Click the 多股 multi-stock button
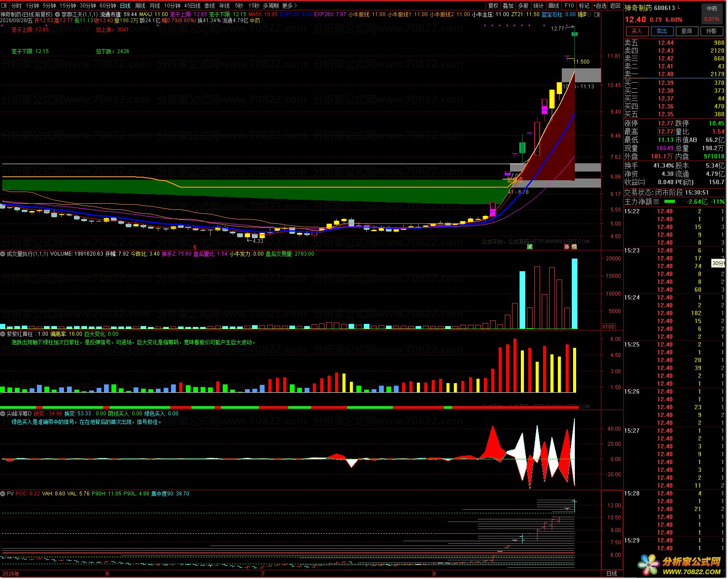The height and width of the screenshot is (579, 728). click(523, 6)
